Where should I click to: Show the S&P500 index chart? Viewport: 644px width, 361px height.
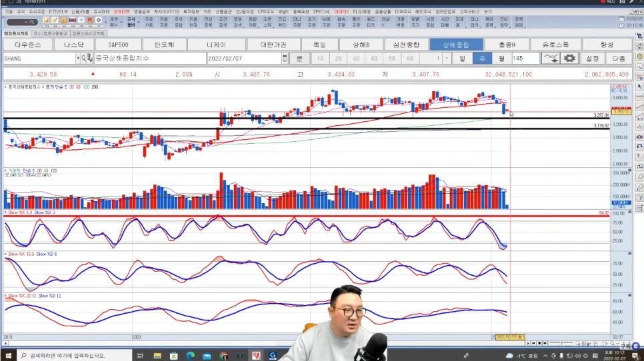tap(118, 45)
